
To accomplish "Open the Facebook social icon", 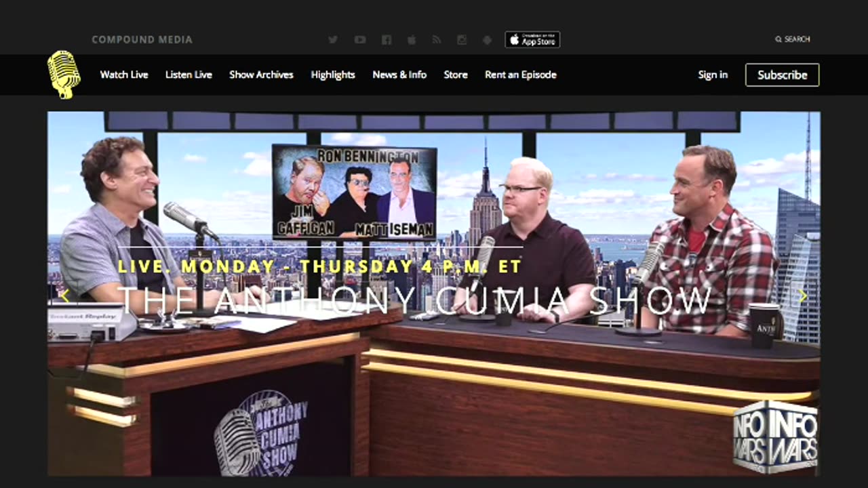I will tap(387, 40).
